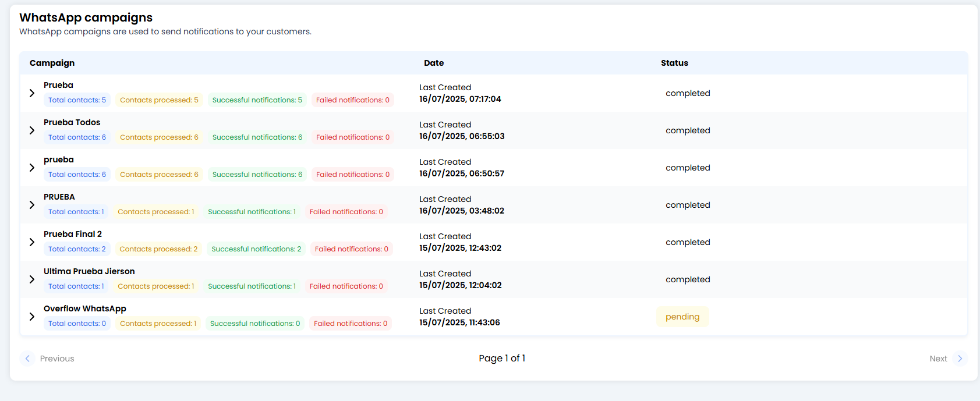The height and width of the screenshot is (401, 980).
Task: Click 'Contacts processed: 1' in Overflow WhatsApp row
Action: (158, 324)
